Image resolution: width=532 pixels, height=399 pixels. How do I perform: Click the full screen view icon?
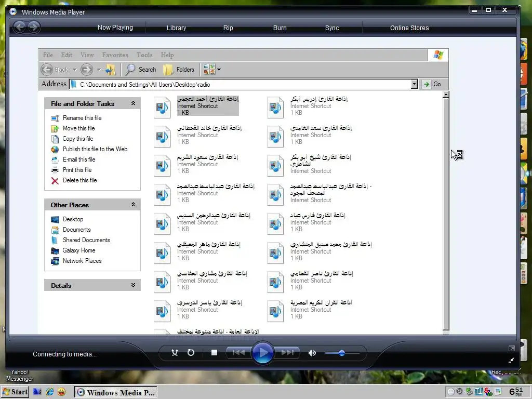[x=511, y=349]
